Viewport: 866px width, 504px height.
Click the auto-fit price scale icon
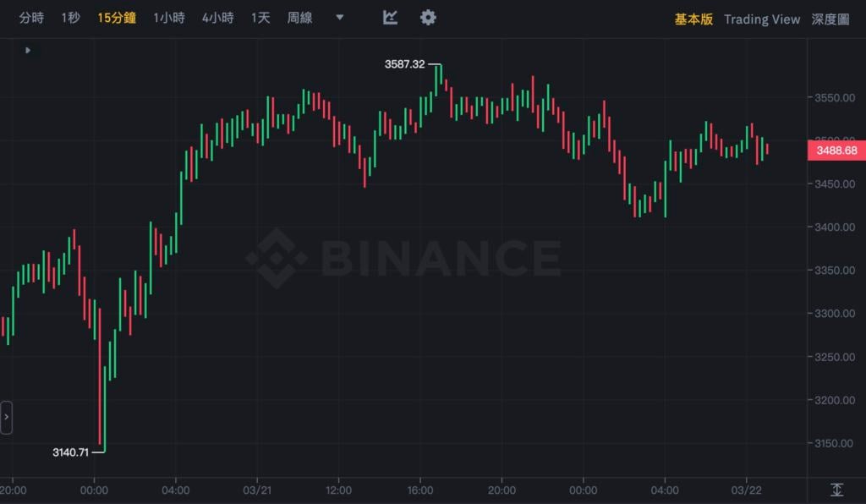click(x=836, y=490)
